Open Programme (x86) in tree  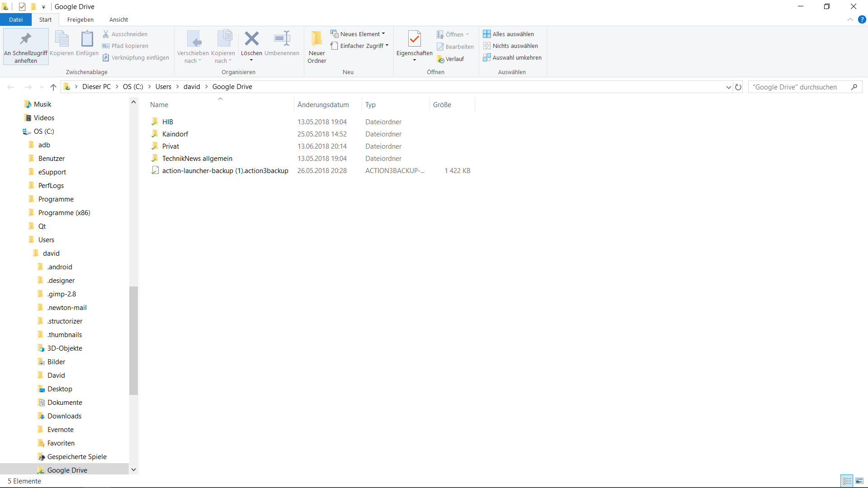pyautogui.click(x=64, y=212)
